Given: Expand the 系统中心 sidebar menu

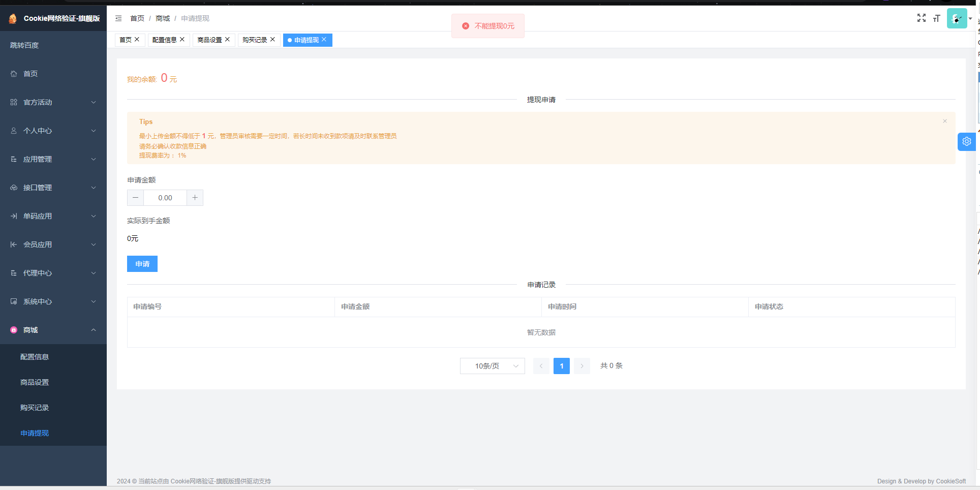Looking at the screenshot, I should click(x=53, y=301).
